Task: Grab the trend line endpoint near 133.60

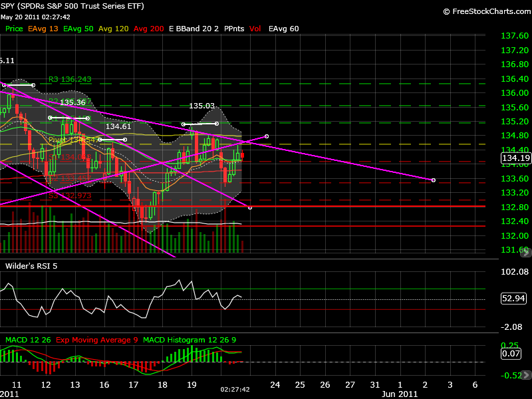Action: 434,180
